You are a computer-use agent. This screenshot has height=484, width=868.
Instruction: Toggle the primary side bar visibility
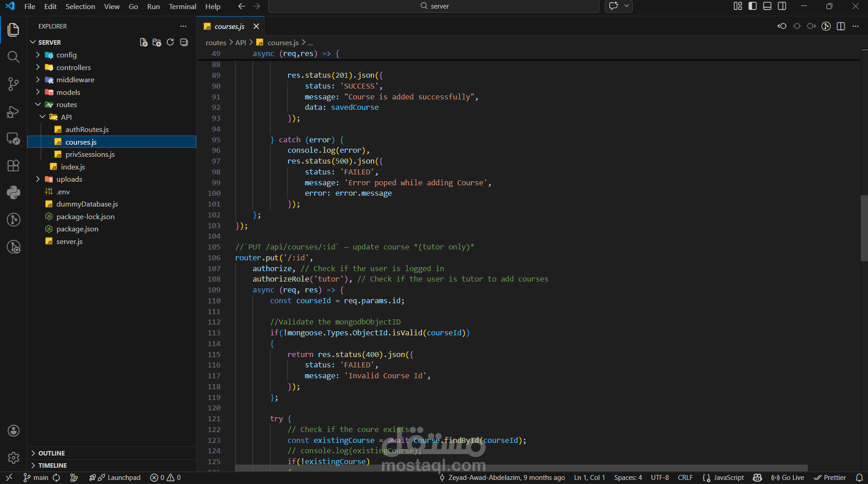(752, 6)
